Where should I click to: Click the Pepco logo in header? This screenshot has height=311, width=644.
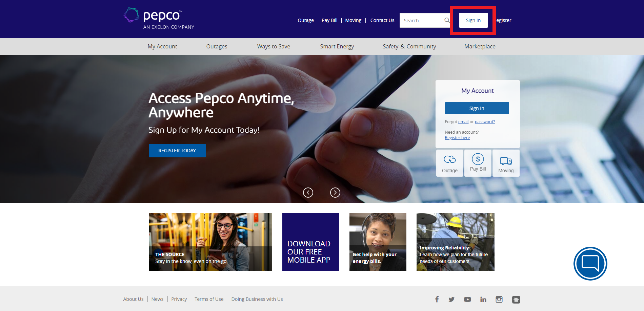[159, 18]
